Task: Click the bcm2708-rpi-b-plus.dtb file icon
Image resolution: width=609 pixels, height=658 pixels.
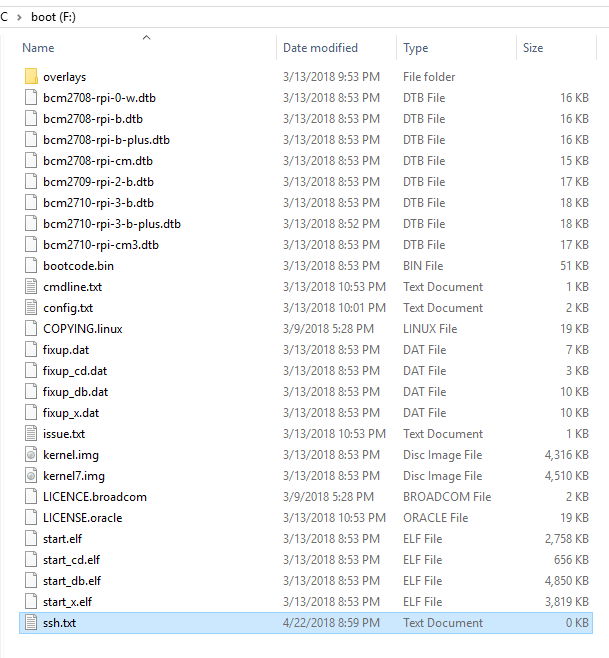Action: coord(31,139)
